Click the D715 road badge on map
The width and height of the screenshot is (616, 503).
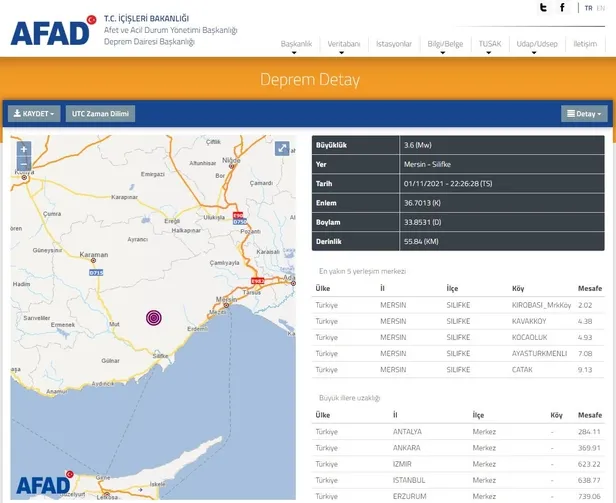pyautogui.click(x=96, y=272)
